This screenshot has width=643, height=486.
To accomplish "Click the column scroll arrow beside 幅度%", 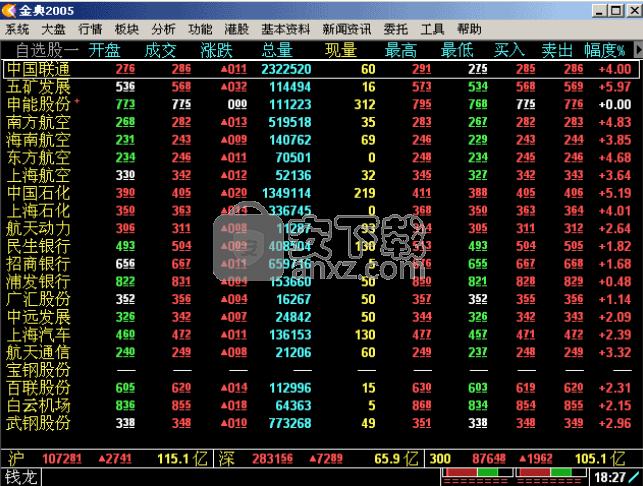I will pos(638,50).
